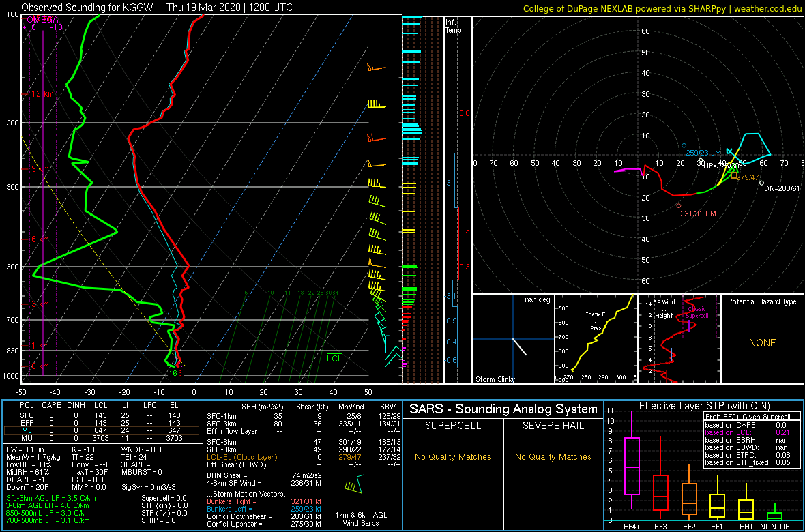Click the Bunkers Left storm motion line
Image resolution: width=805 pixels, height=532 pixels.
click(264, 508)
